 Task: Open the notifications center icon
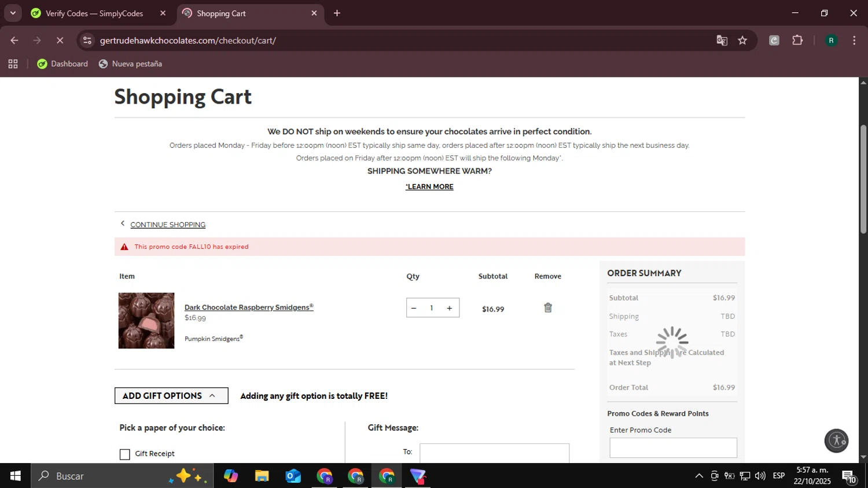(x=849, y=477)
